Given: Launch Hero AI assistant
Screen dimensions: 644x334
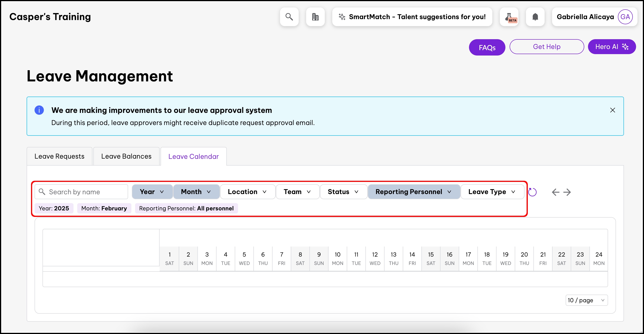Looking at the screenshot, I should (612, 46).
